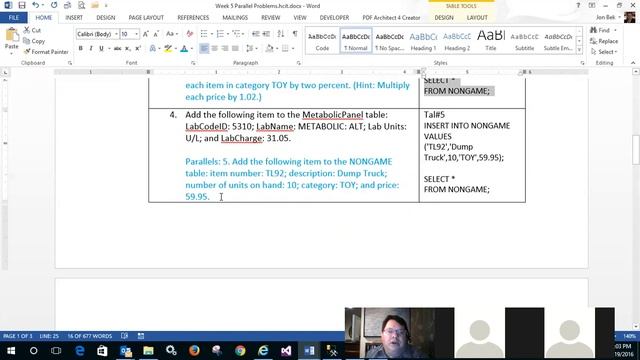Click the ruler tab selector
Image resolution: width=640 pixels, height=360 pixels.
(x=5, y=72)
